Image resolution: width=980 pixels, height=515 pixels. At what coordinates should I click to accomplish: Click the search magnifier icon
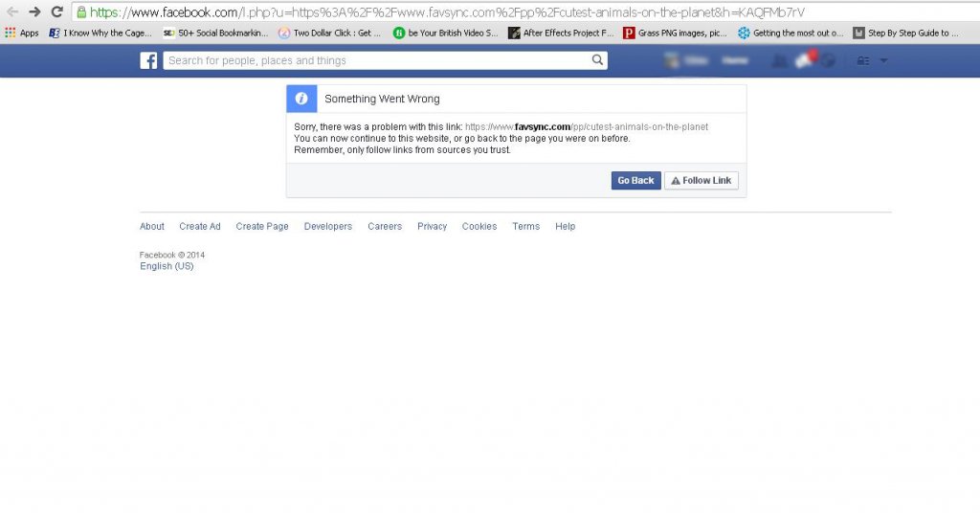[x=597, y=60]
